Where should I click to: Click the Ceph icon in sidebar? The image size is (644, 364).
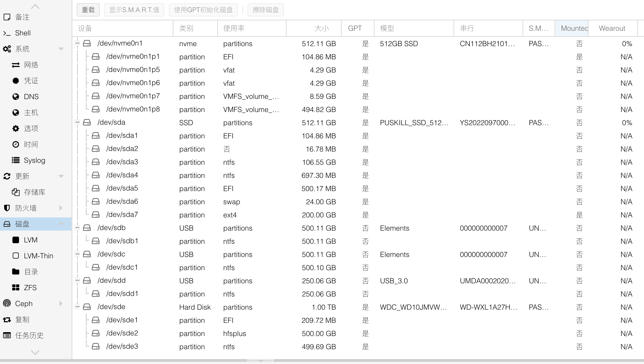(x=7, y=304)
